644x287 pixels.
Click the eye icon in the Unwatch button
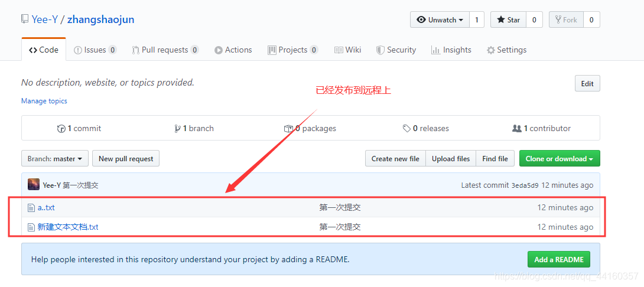pos(421,19)
